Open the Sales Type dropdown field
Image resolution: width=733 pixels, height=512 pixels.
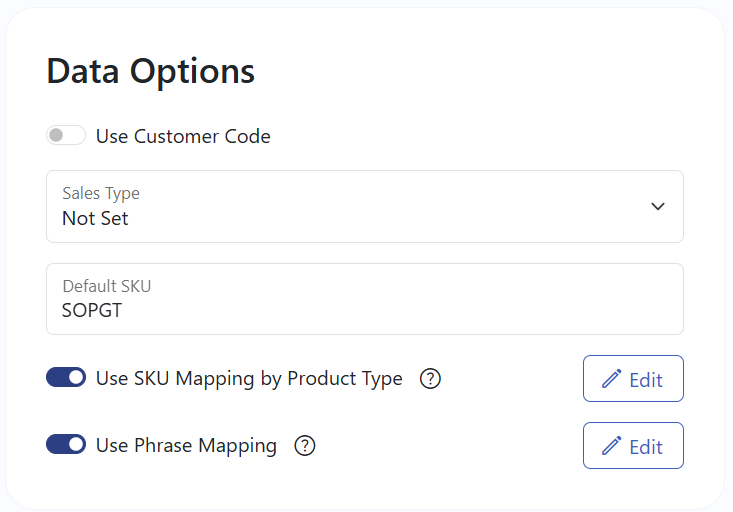pos(365,206)
